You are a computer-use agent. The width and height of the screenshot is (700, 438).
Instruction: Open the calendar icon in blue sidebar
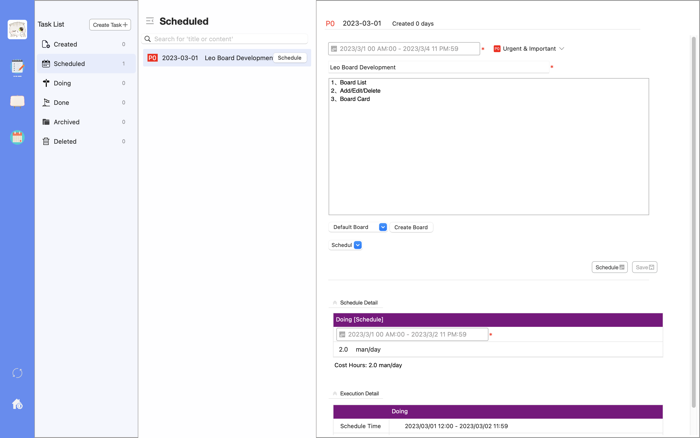tap(17, 137)
